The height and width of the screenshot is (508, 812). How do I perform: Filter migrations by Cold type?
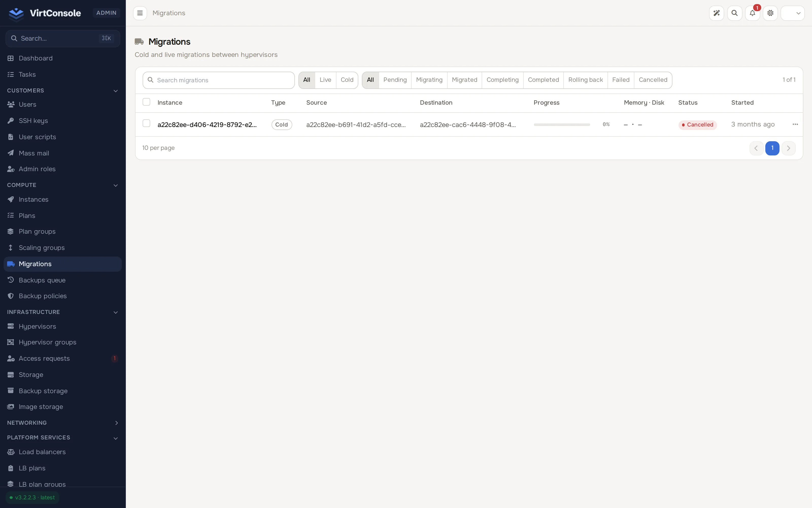347,80
